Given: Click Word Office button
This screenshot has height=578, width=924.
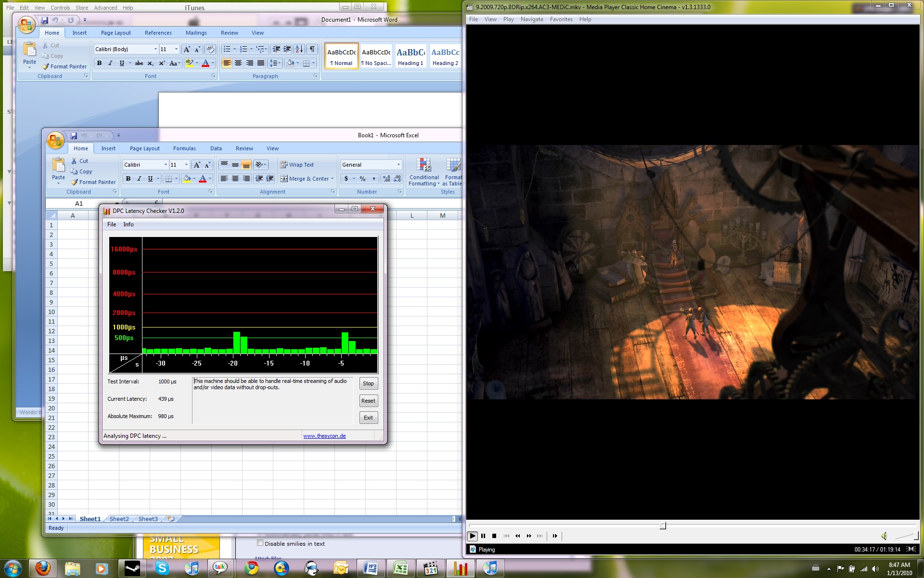Looking at the screenshot, I should [x=26, y=25].
